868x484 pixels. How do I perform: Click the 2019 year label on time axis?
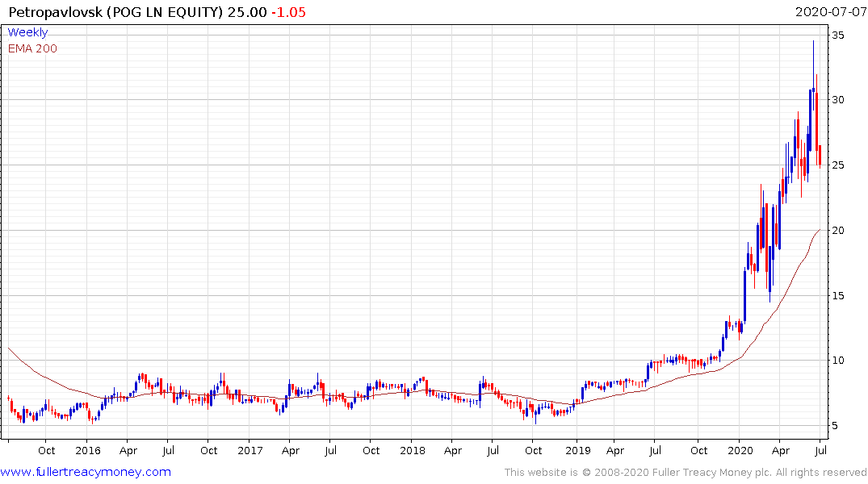coord(578,451)
